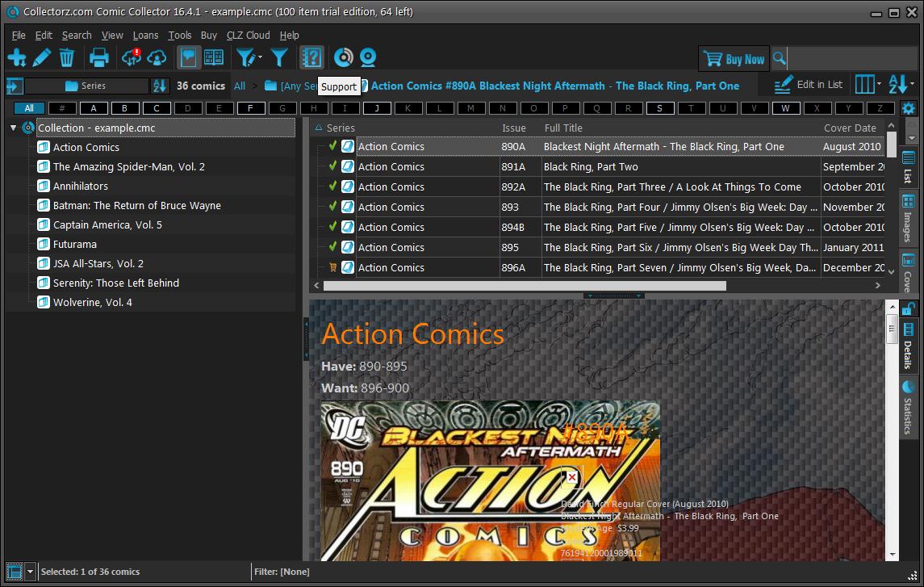The width and height of the screenshot is (924, 587).
Task: Open the settings gear beside alphabet bar
Action: click(x=909, y=107)
